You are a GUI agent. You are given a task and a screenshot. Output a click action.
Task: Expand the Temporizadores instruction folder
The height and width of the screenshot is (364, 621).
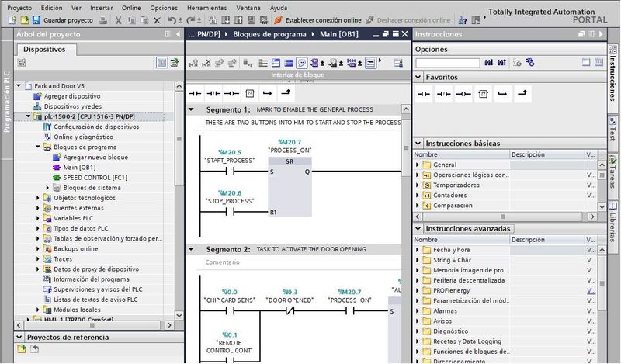[x=418, y=185]
